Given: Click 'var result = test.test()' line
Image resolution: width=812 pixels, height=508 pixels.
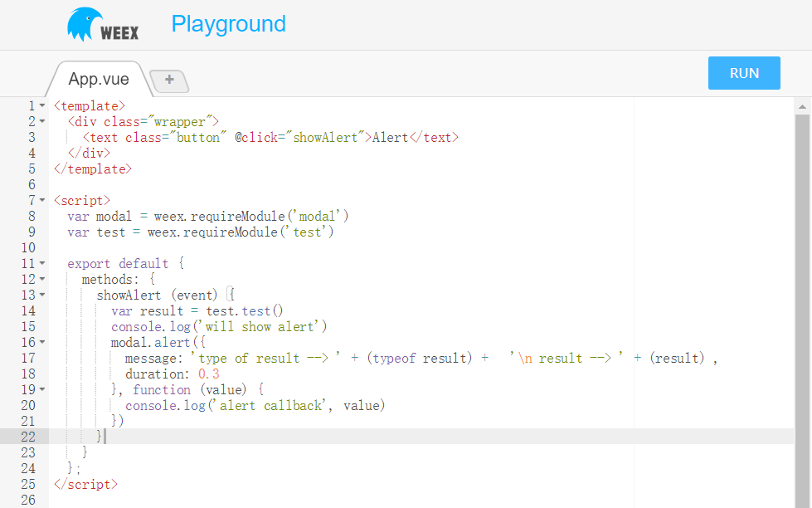Looking at the screenshot, I should (197, 311).
